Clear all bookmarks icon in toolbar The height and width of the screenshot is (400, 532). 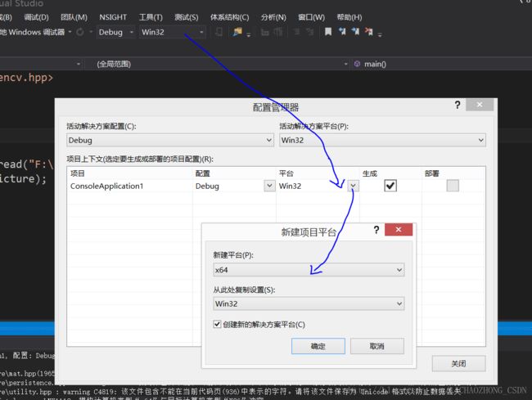368,32
